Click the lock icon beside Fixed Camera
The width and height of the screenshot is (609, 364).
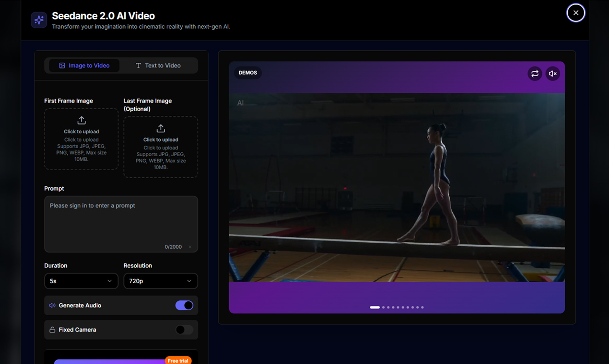pos(52,330)
